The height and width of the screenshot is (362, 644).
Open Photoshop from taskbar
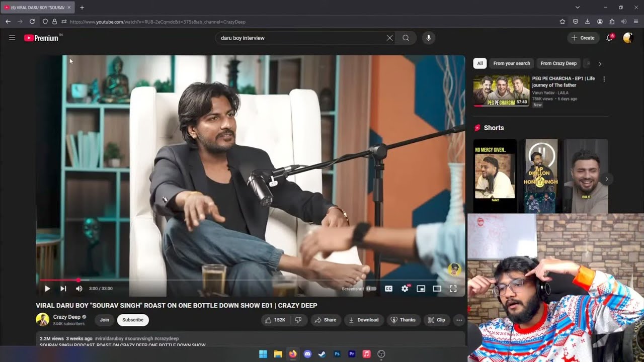point(337,354)
